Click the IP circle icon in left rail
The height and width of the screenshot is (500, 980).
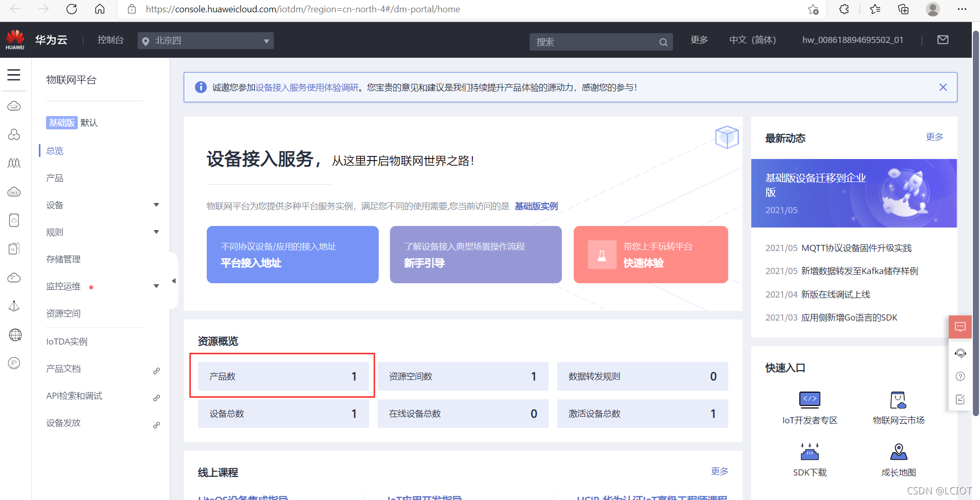14,363
